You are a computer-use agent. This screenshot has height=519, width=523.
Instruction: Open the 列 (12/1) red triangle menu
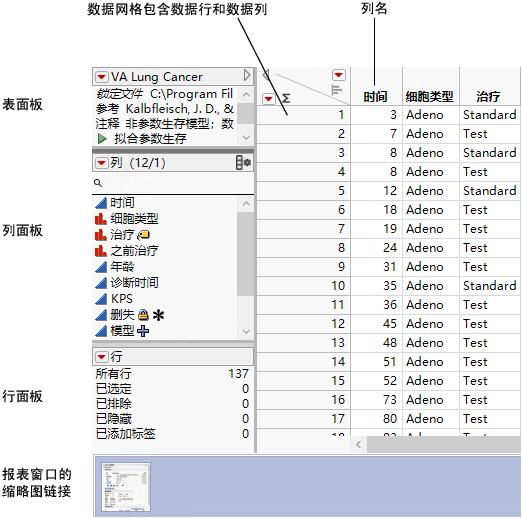point(101,163)
